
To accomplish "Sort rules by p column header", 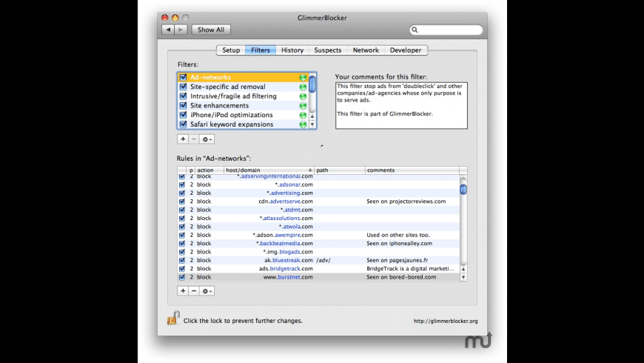I will 190,170.
